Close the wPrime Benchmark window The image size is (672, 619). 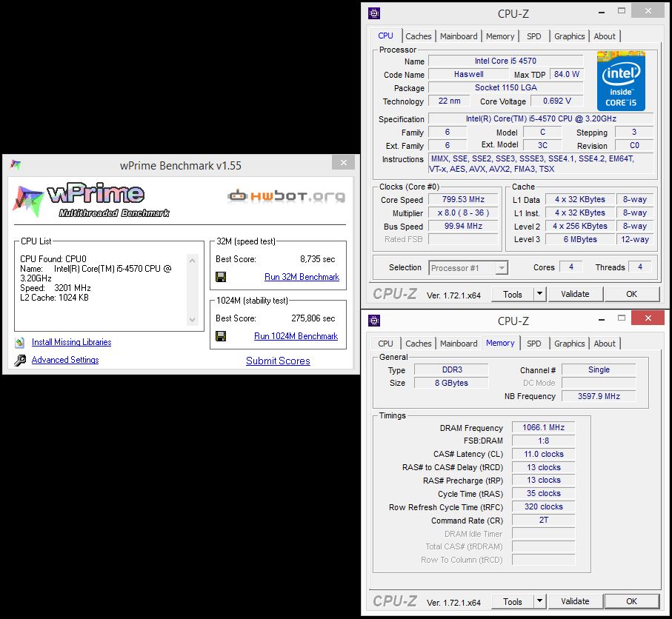click(344, 162)
